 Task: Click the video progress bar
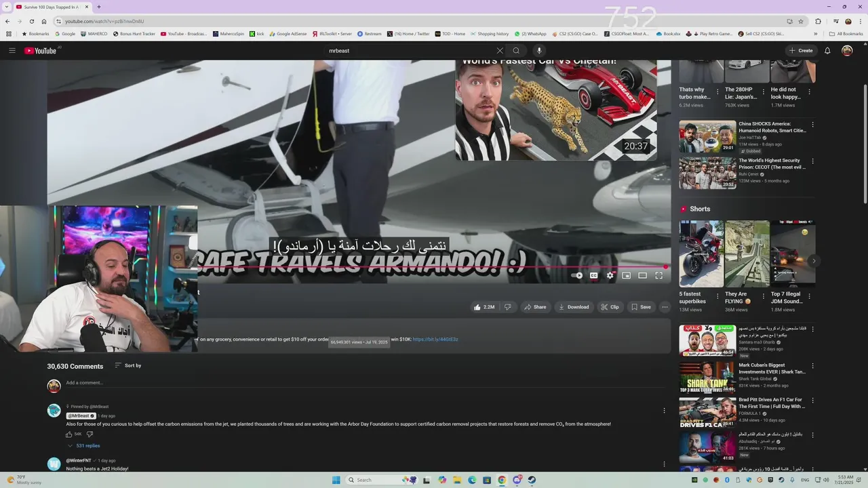point(431,267)
